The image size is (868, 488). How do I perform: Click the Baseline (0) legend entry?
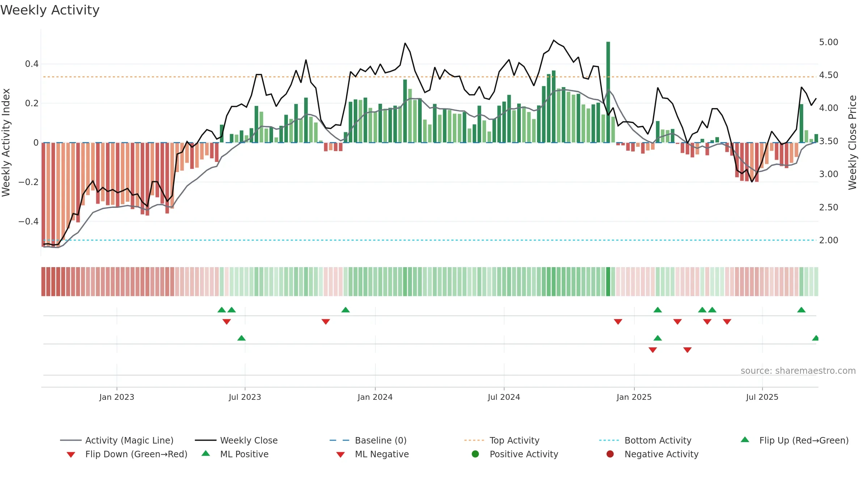point(368,440)
